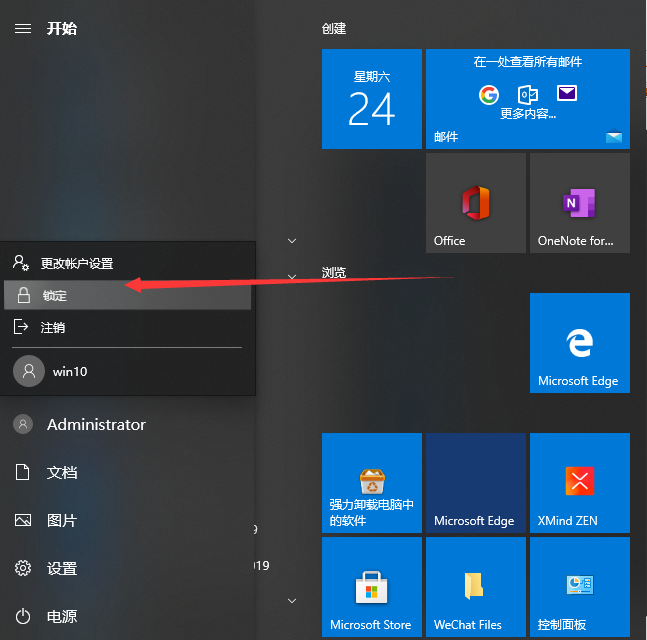This screenshot has width=647, height=640.
Task: Open the Microsoft Store tile
Action: [x=371, y=587]
